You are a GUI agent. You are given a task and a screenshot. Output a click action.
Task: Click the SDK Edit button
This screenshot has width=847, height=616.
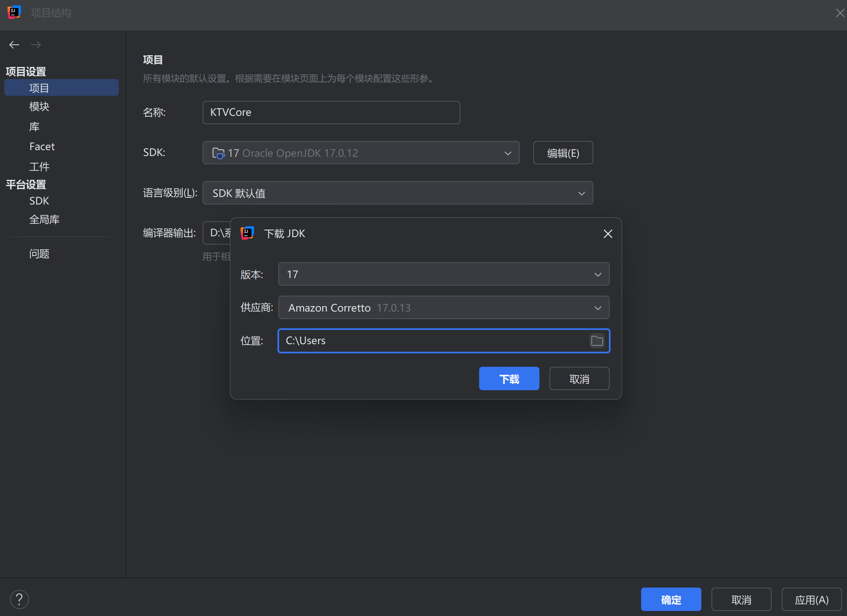coord(563,153)
